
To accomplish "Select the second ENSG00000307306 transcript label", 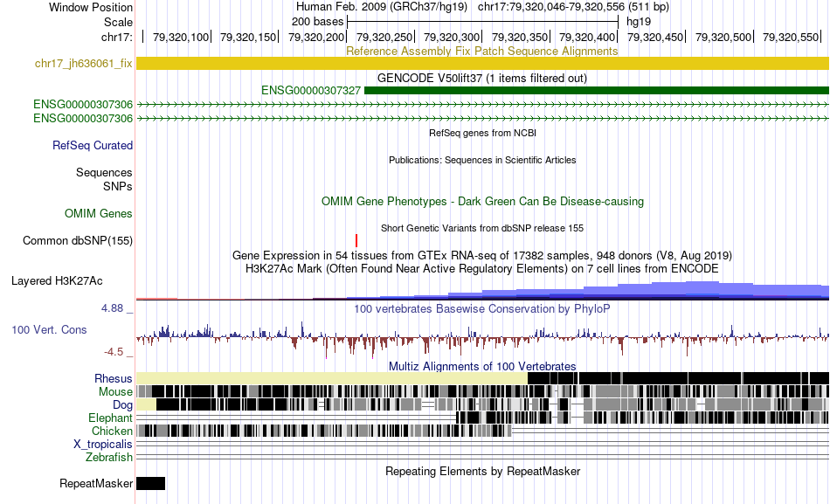I will click(83, 118).
